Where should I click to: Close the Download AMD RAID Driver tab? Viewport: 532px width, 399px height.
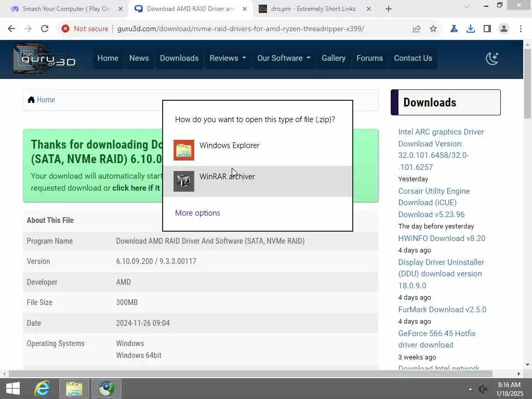[245, 9]
